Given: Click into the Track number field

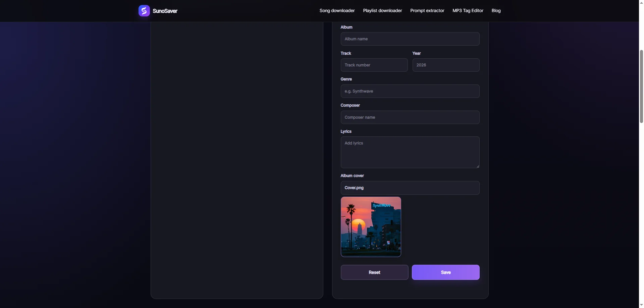Looking at the screenshot, I should tap(374, 65).
